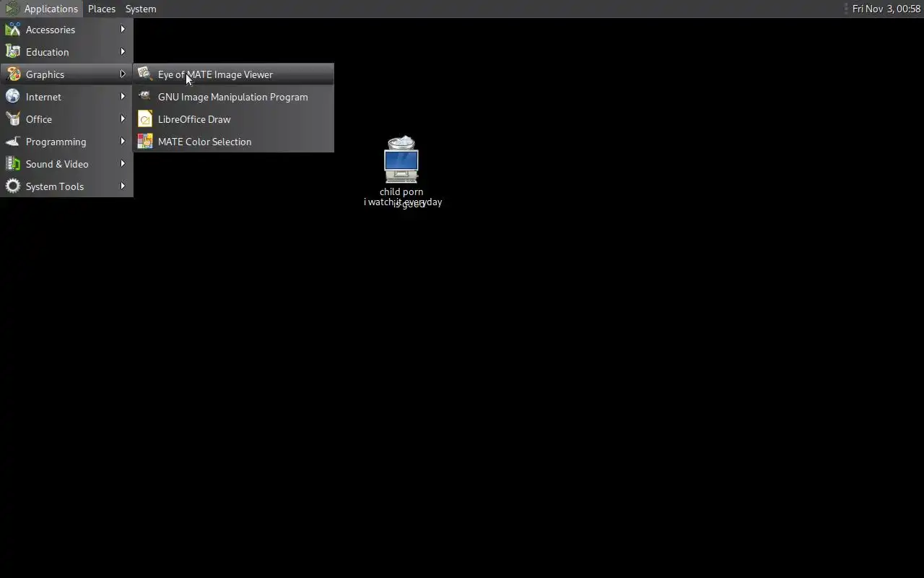Screen dimensions: 924x578
Task: Click the Education category icon
Action: click(13, 52)
